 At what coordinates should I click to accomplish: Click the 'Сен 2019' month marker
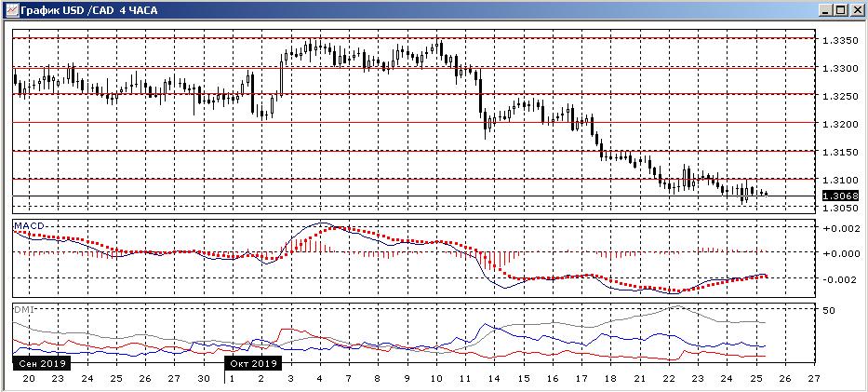coord(39,363)
